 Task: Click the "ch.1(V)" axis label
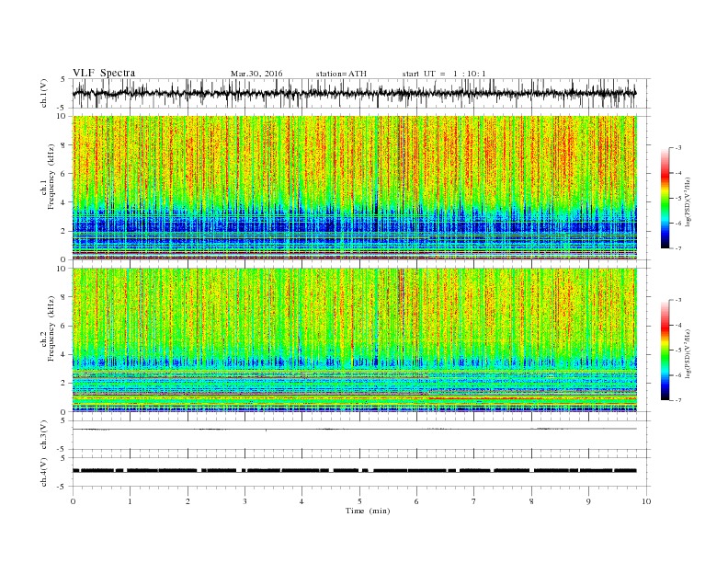point(44,93)
